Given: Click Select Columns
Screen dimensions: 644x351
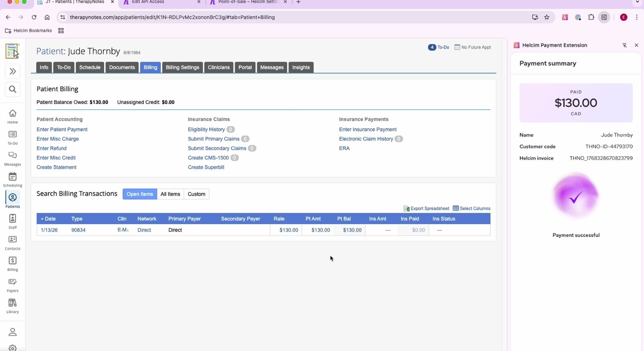Looking at the screenshot, I should (x=471, y=209).
